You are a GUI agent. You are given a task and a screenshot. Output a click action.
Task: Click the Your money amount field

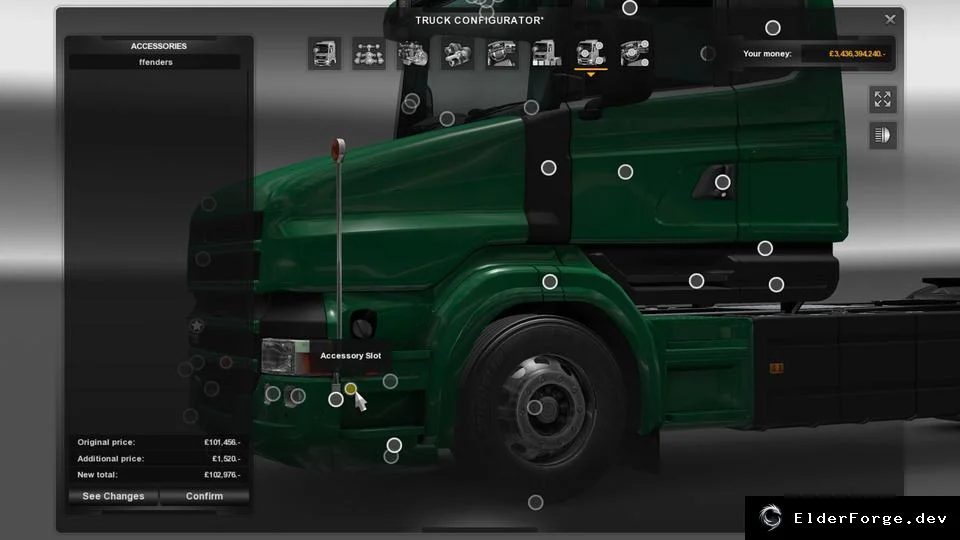pyautogui.click(x=847, y=54)
